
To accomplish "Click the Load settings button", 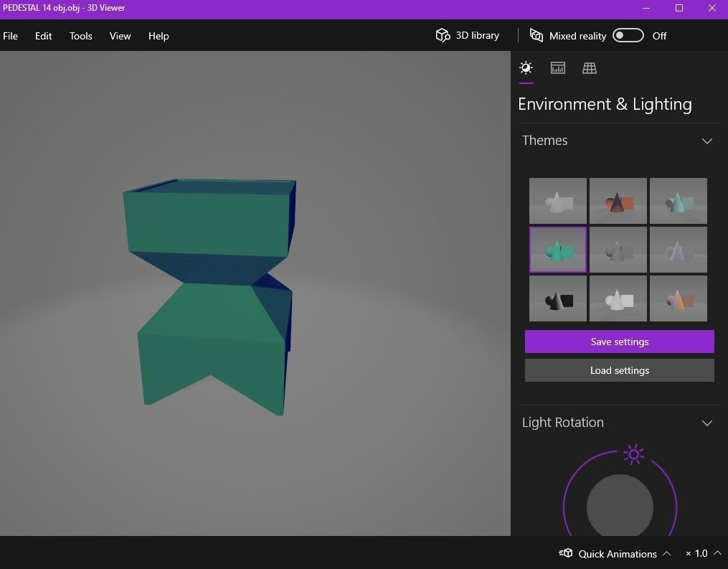I will pyautogui.click(x=620, y=370).
